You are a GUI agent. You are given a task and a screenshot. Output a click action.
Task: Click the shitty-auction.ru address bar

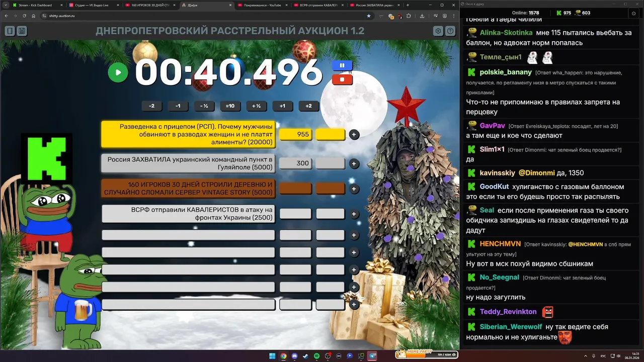tap(206, 16)
